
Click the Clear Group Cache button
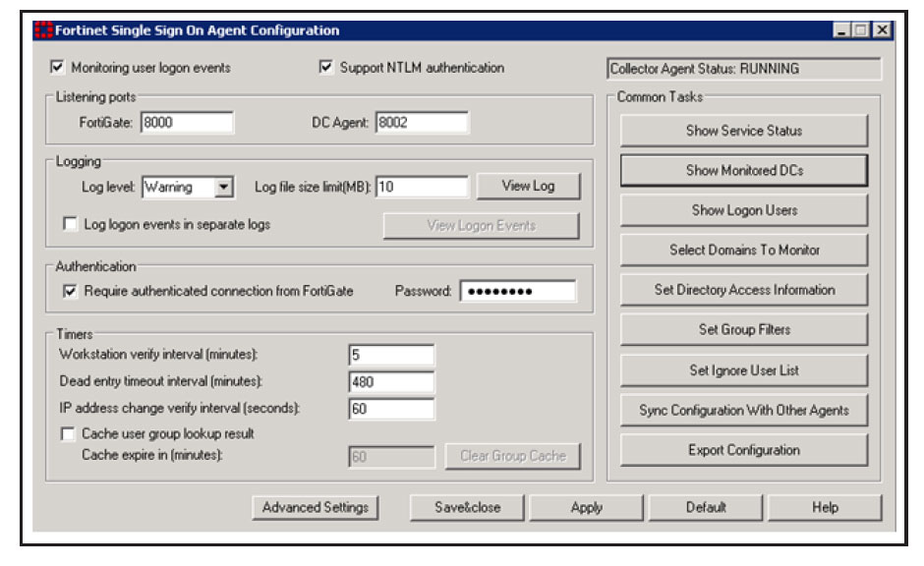513,456
